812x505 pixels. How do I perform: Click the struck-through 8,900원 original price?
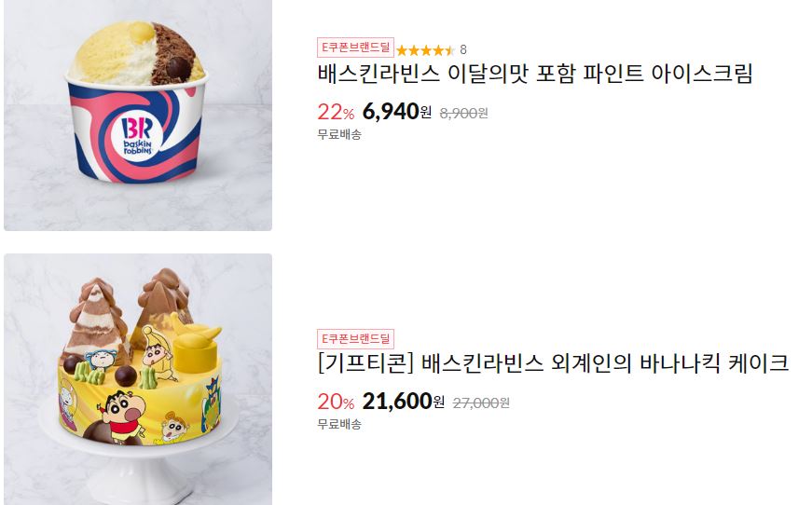tap(464, 113)
